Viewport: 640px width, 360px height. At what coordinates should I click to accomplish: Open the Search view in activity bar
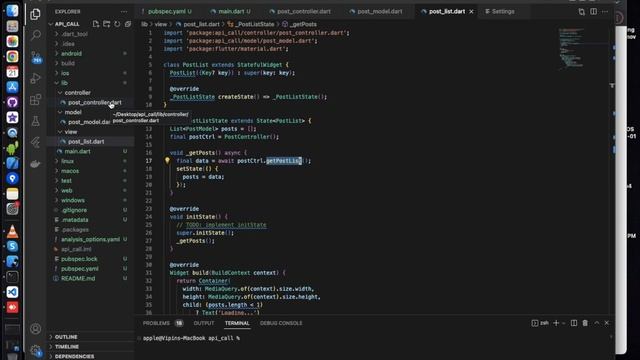tap(36, 35)
